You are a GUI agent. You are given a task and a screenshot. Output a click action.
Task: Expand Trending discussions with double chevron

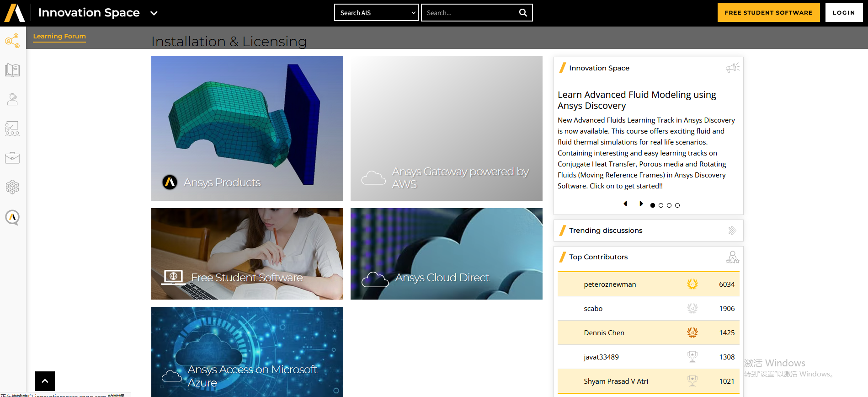point(732,231)
